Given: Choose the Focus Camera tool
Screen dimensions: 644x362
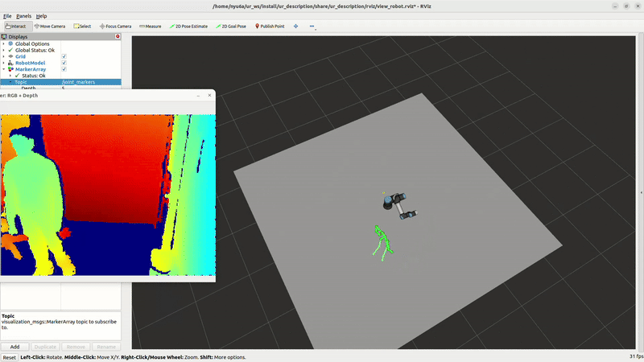Looking at the screenshot, I should pos(115,27).
